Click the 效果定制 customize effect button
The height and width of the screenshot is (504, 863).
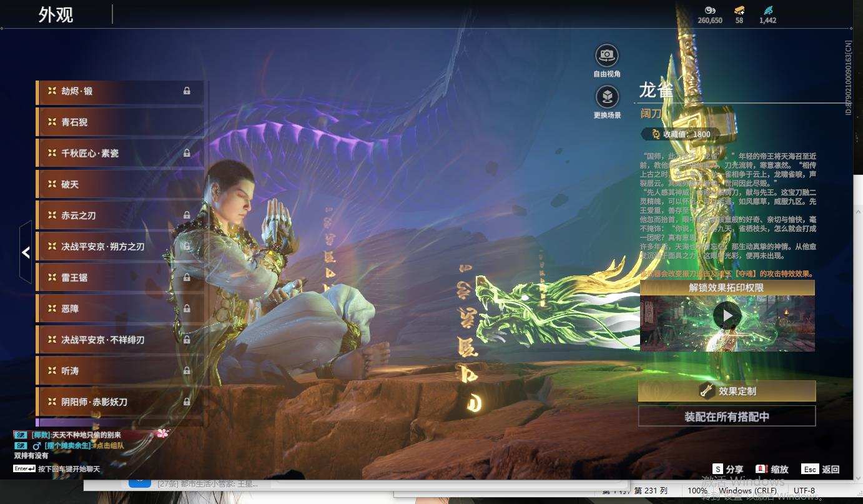[x=727, y=391]
